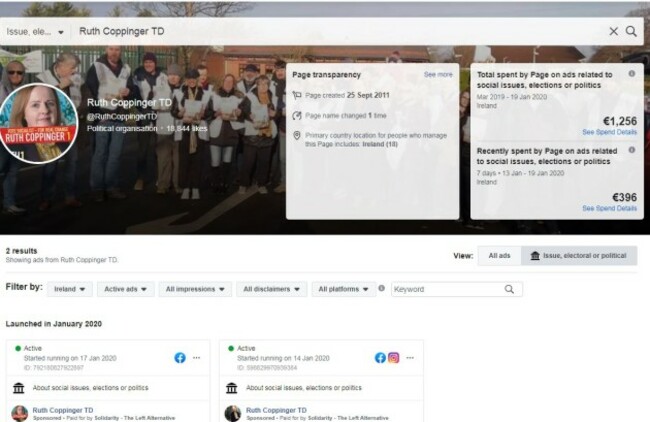Click the '2 results' count text
Image resolution: width=650 pixels, height=422 pixels.
[22, 251]
